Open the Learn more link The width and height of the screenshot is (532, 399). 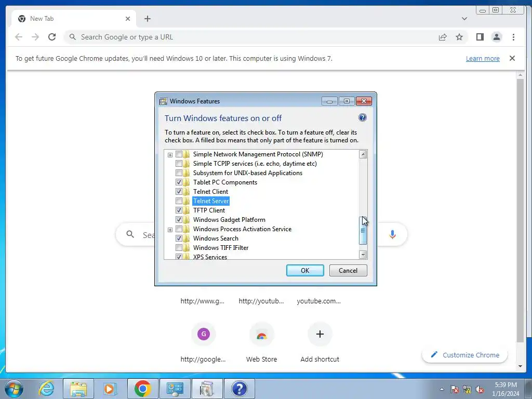(x=483, y=58)
